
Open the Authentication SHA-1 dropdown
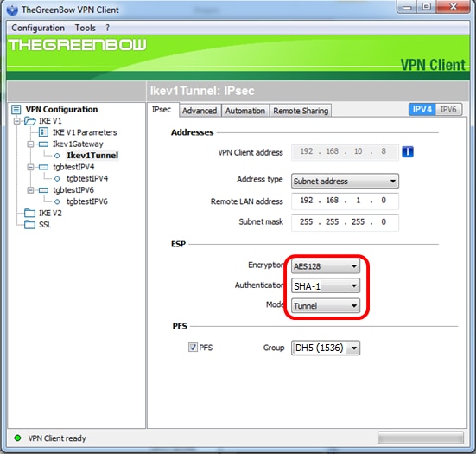point(326,286)
